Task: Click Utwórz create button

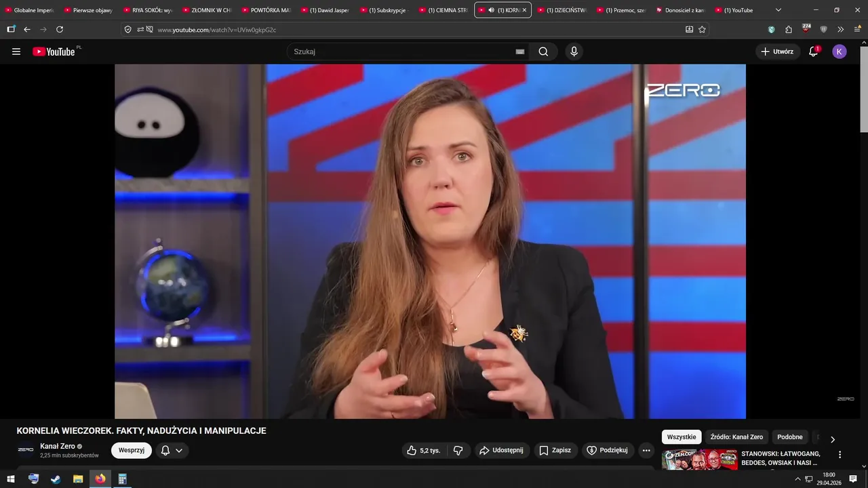Action: pyautogui.click(x=778, y=52)
